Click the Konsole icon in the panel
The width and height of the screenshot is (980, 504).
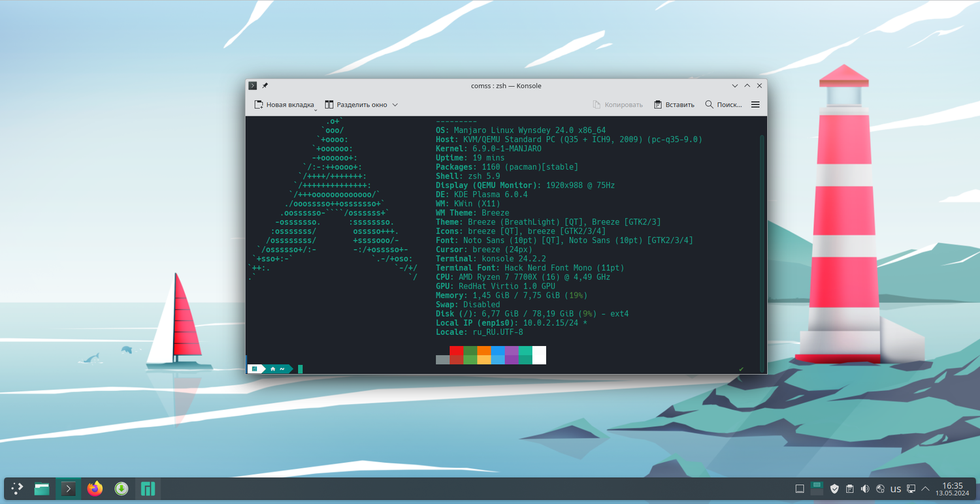click(68, 488)
